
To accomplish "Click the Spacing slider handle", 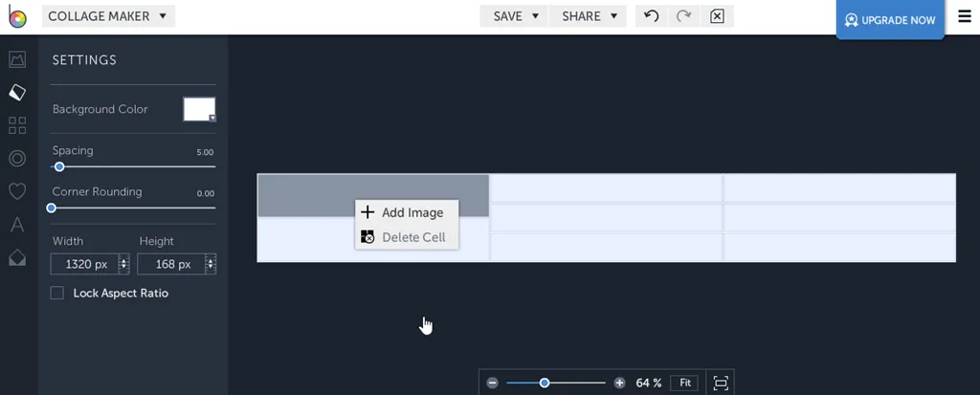I will tap(59, 166).
